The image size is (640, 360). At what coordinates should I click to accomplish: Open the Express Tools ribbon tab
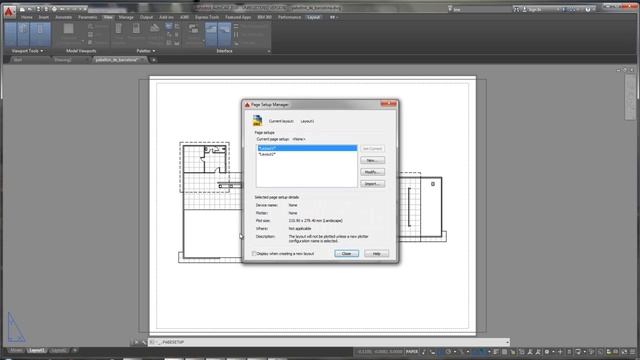(x=207, y=17)
